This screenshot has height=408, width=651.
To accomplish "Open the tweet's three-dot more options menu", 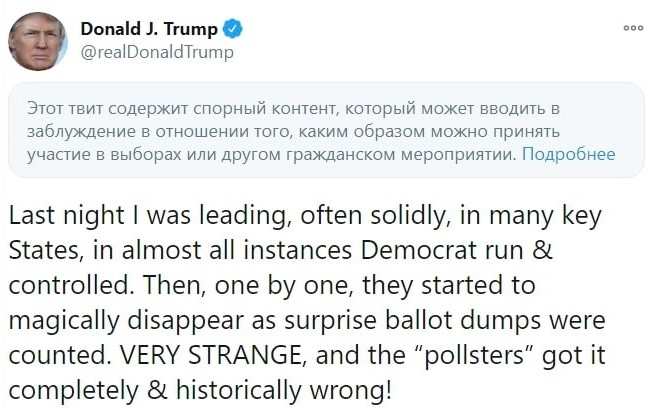I will click(631, 31).
